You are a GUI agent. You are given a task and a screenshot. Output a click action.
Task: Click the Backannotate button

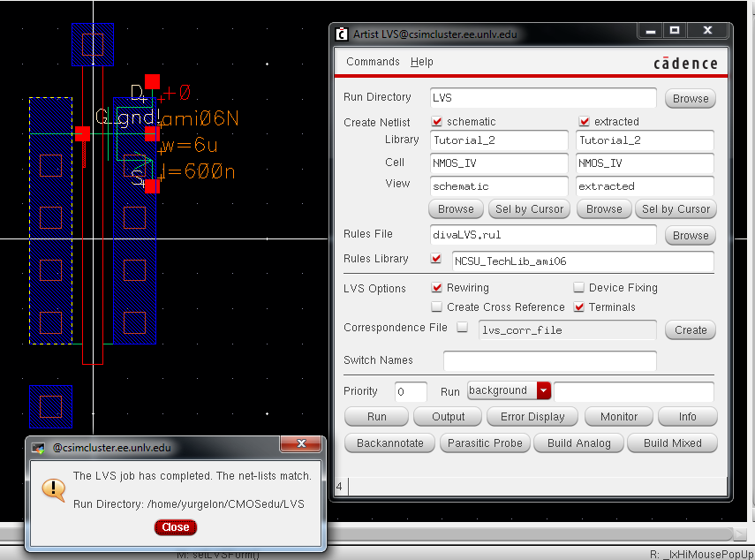pyautogui.click(x=390, y=443)
